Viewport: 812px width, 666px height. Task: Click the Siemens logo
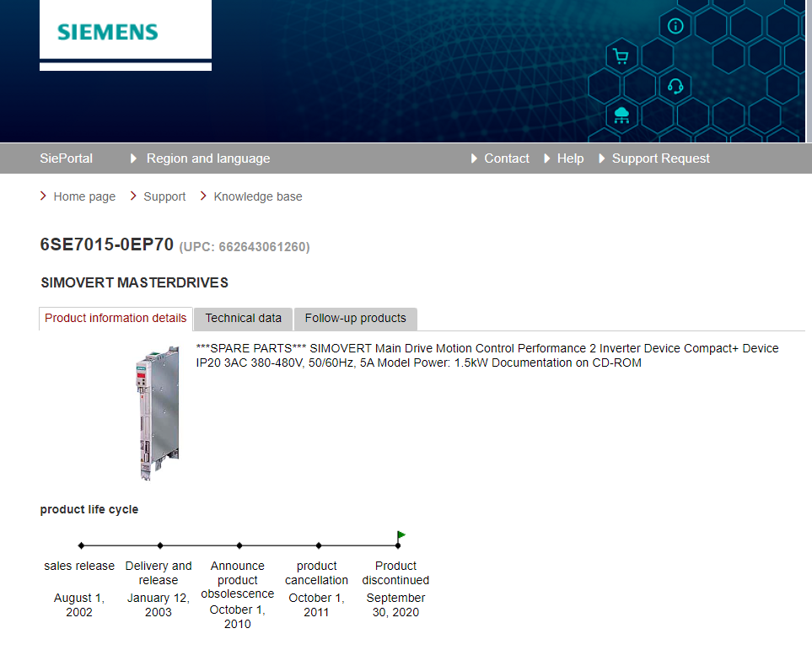tap(108, 33)
